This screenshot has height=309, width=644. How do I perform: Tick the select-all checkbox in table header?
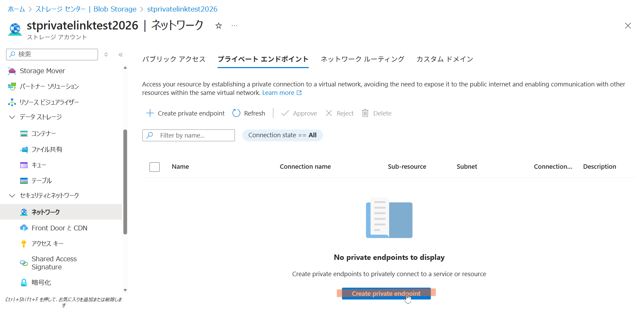pyautogui.click(x=155, y=167)
